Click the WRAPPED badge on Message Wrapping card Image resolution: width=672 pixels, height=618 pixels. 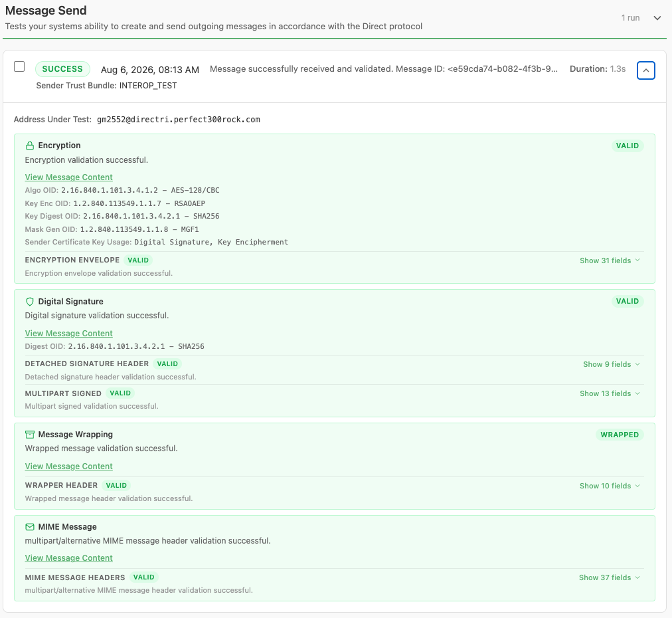[x=620, y=435]
